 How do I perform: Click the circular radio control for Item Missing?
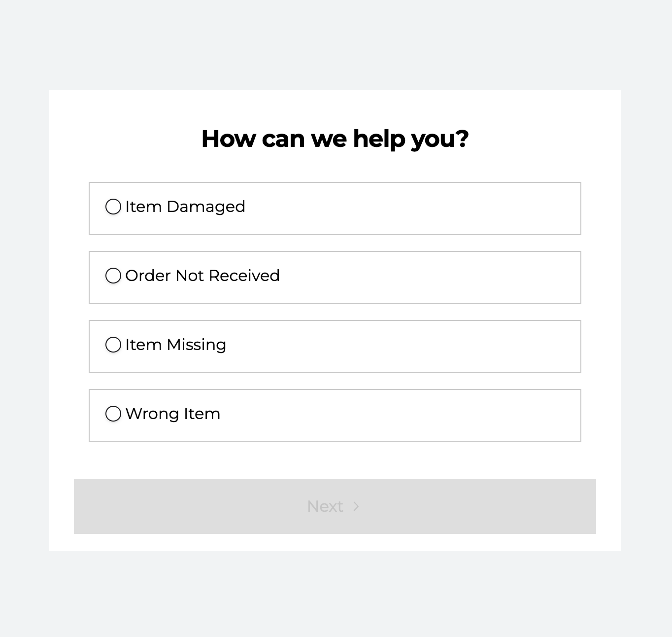[x=113, y=345]
